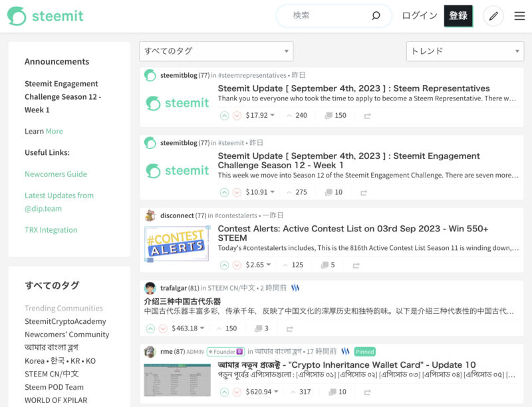Downvote the Crypto Inheritance Wallet Card post
532x407 pixels.
(x=237, y=392)
